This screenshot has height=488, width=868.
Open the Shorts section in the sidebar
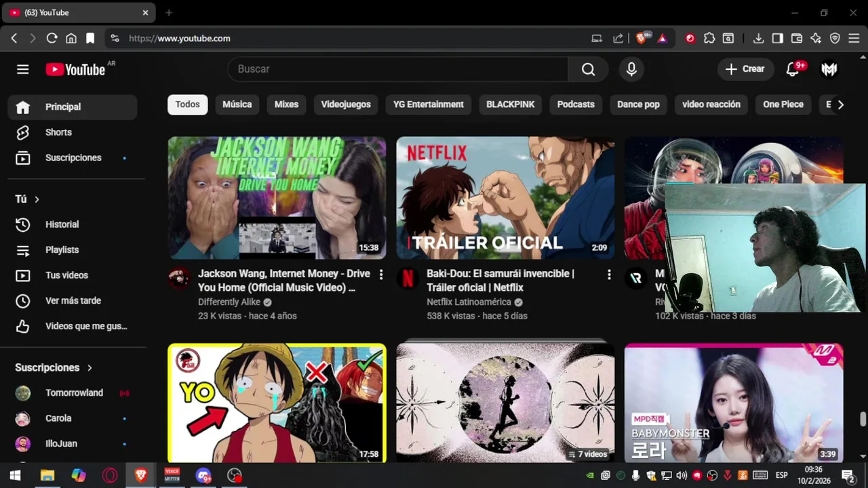pos(73,132)
